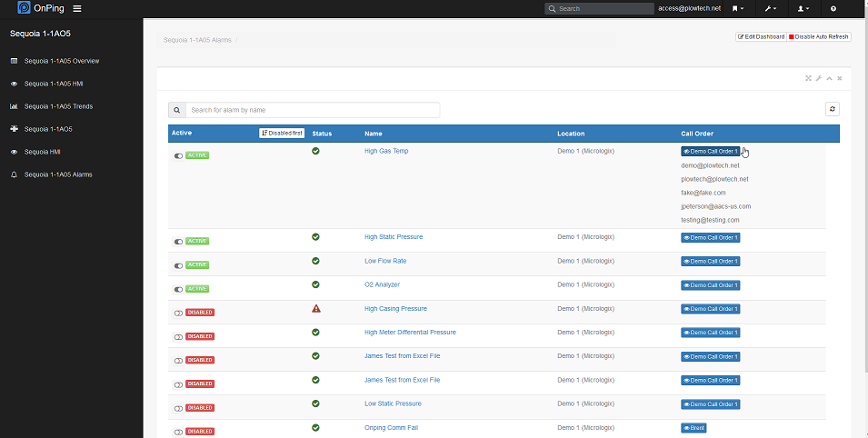Toggle the High Gas Temp alarm off
This screenshot has width=868, height=438.
point(178,155)
